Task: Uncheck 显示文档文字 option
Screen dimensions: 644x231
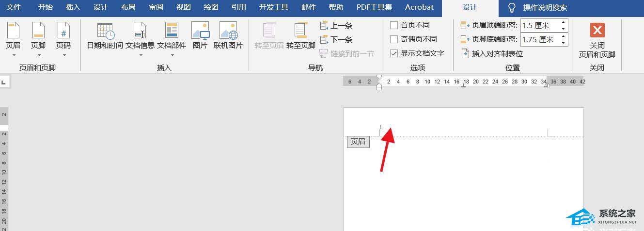Action: [394, 53]
